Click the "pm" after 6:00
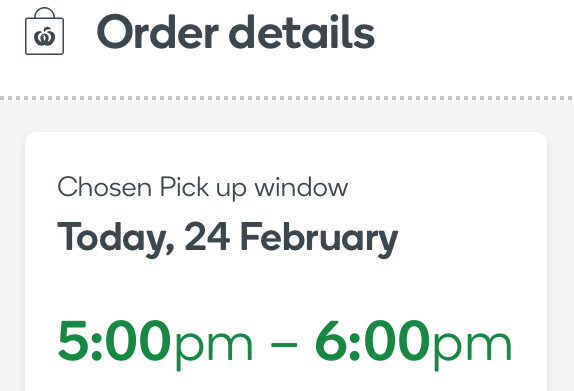 [472, 350]
